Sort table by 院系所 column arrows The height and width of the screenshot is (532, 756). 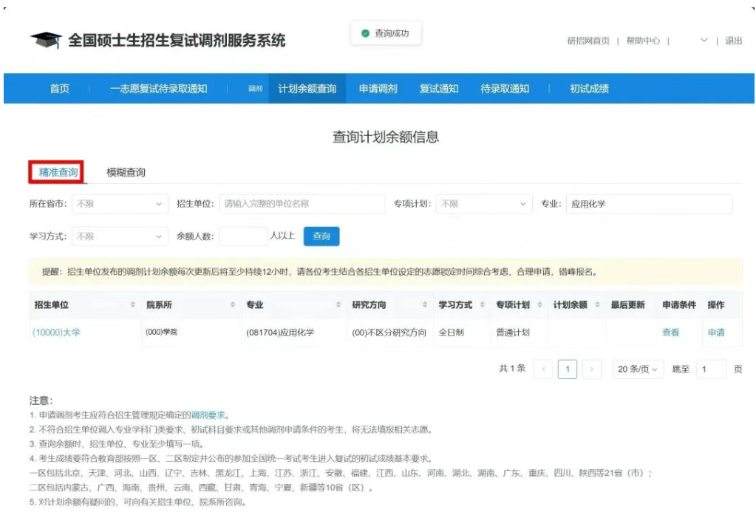coord(232,305)
